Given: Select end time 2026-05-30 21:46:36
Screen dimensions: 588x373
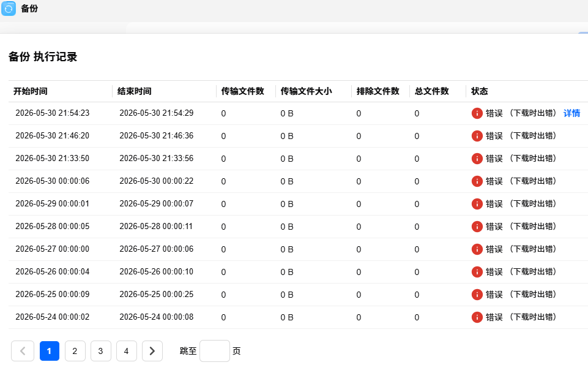Looking at the screenshot, I should pyautogui.click(x=157, y=136).
